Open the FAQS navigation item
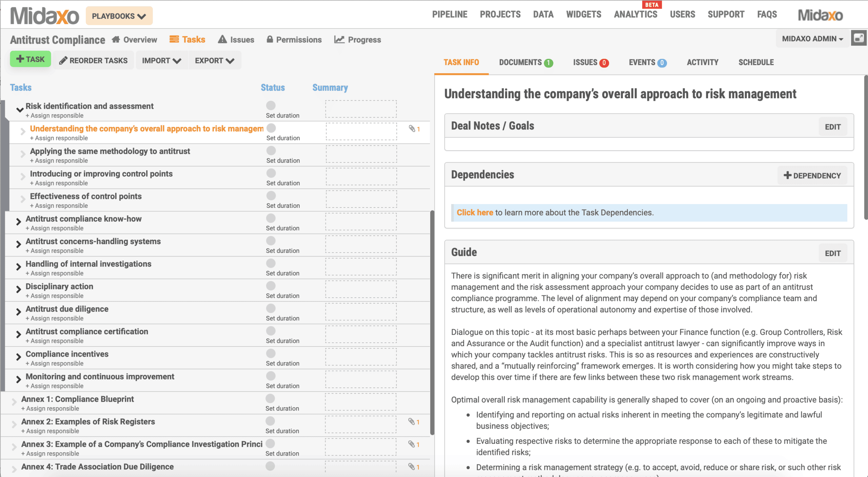Screen dimensions: 868x477 click(x=767, y=15)
